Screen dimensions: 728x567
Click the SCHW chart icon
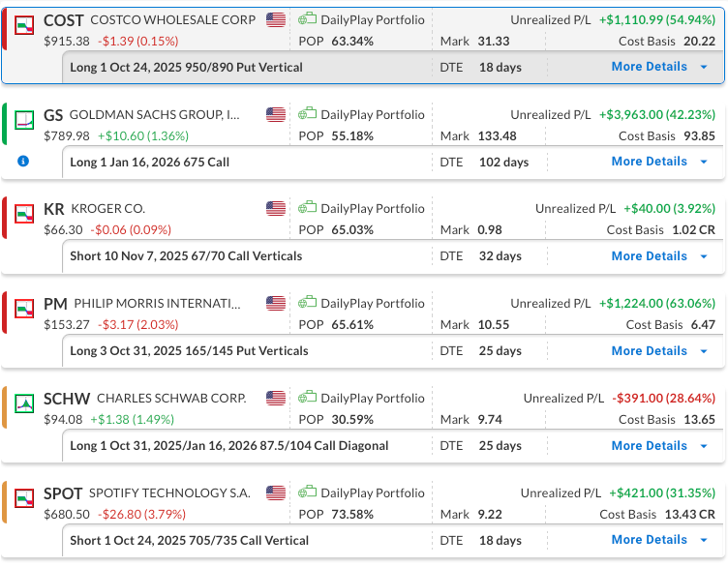(x=25, y=403)
